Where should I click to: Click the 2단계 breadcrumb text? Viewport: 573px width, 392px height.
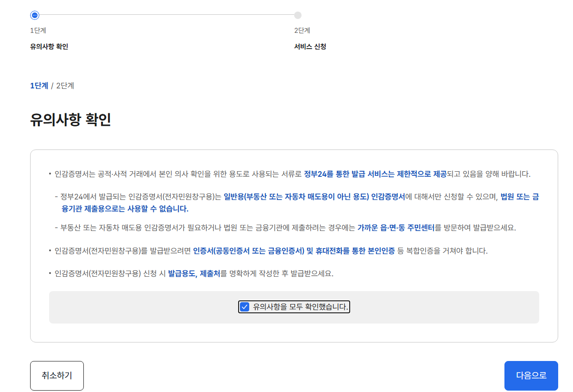click(65, 86)
